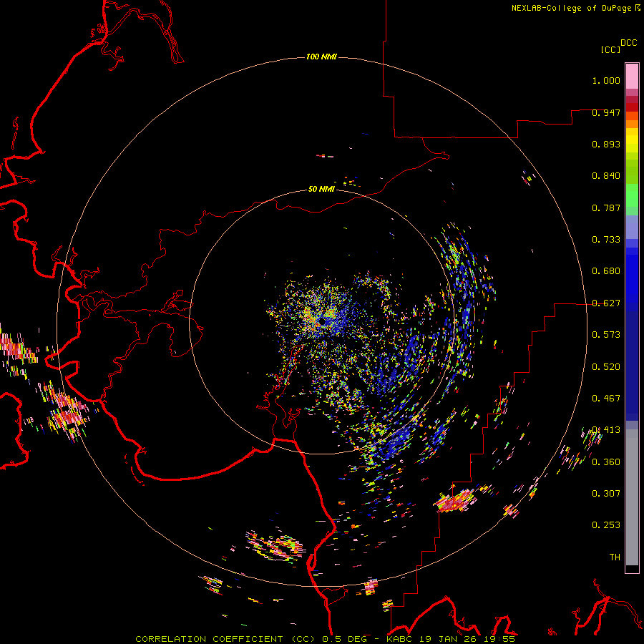Pick the red band on color bar

tap(632, 107)
